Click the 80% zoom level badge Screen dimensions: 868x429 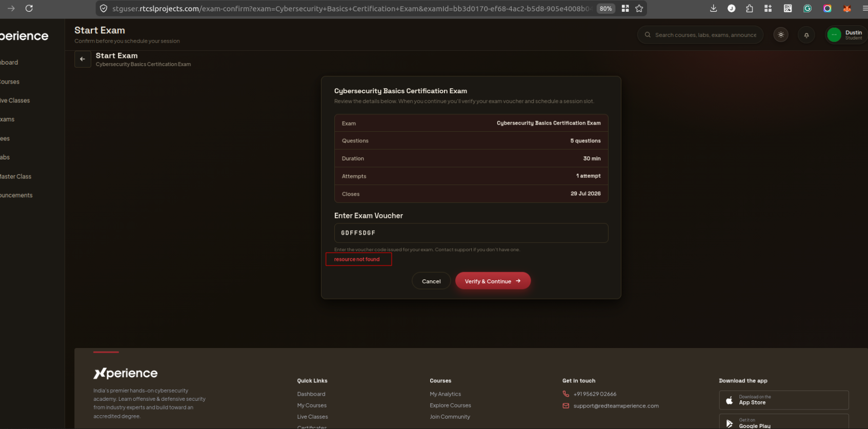click(x=605, y=9)
